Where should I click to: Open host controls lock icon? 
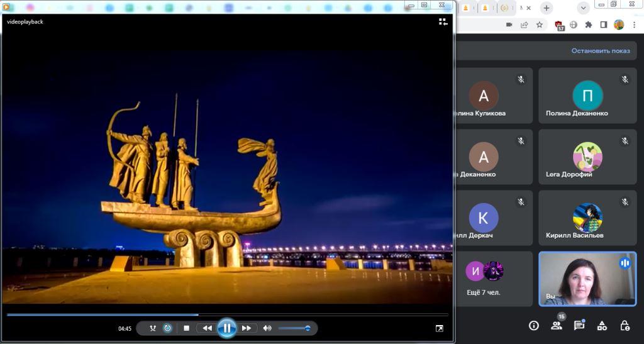tap(625, 326)
